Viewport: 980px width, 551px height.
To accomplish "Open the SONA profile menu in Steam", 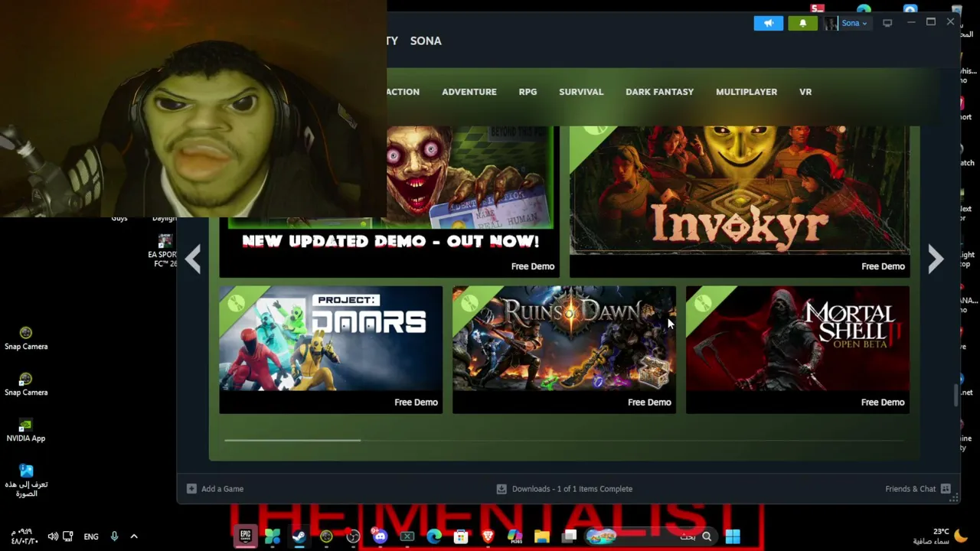I will coord(426,41).
